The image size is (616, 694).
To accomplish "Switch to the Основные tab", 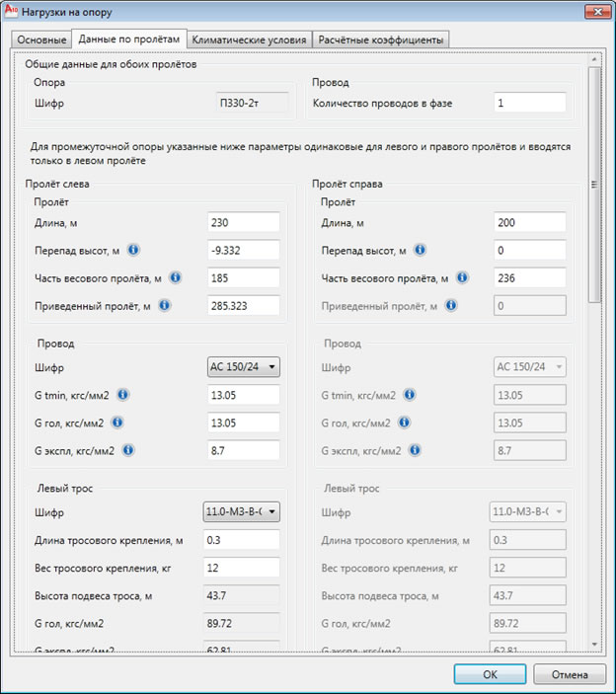I will click(x=41, y=39).
